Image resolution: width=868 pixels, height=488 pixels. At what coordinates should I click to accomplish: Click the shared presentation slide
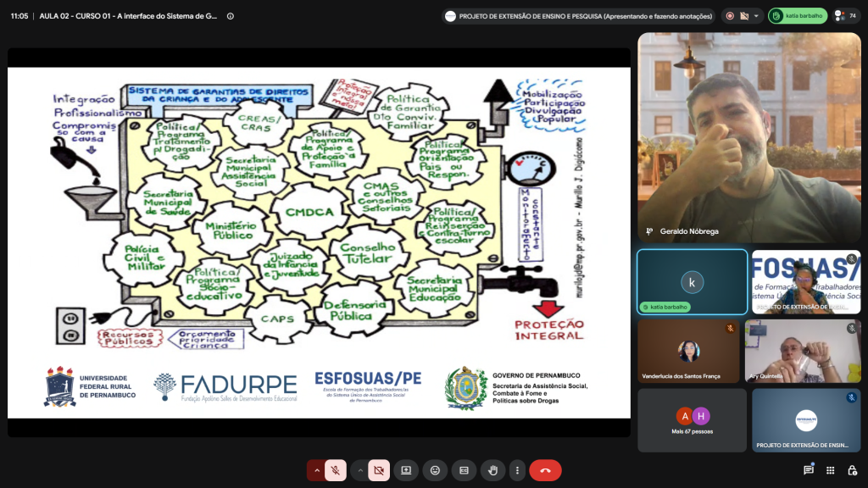[319, 242]
